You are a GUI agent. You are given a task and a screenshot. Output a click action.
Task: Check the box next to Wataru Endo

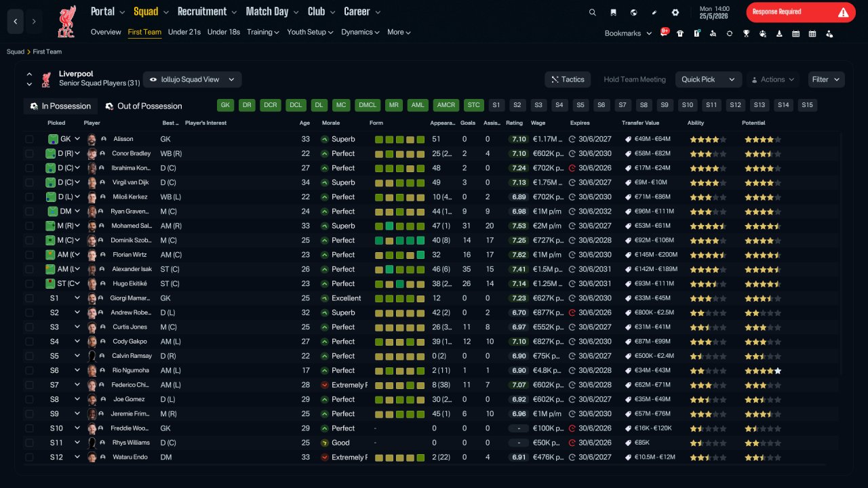pyautogui.click(x=29, y=457)
